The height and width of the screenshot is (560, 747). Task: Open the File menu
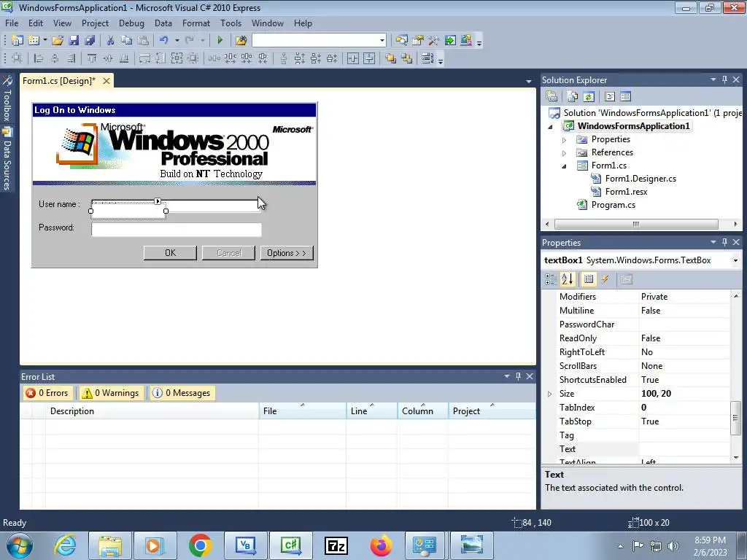(12, 23)
